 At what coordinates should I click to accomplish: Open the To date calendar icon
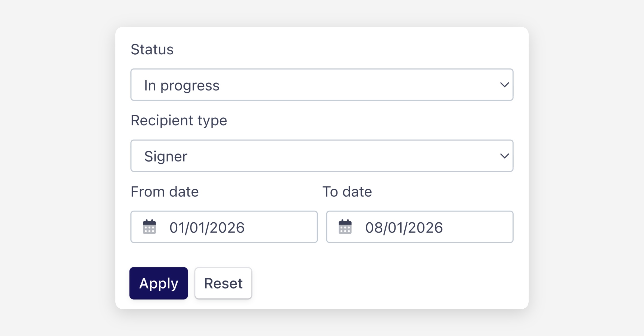345,227
